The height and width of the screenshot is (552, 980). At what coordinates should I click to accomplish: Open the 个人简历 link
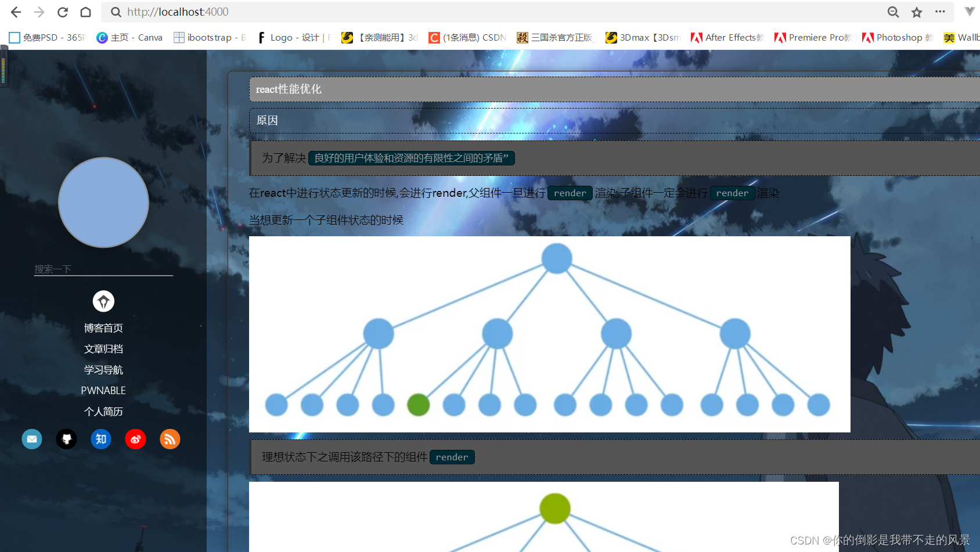pyautogui.click(x=103, y=411)
